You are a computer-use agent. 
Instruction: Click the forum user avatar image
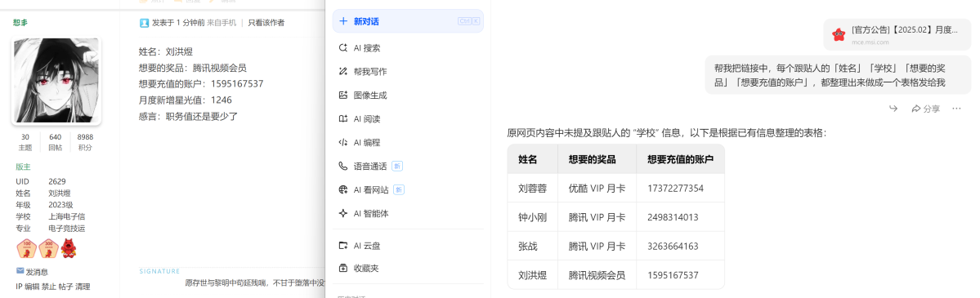(x=56, y=81)
